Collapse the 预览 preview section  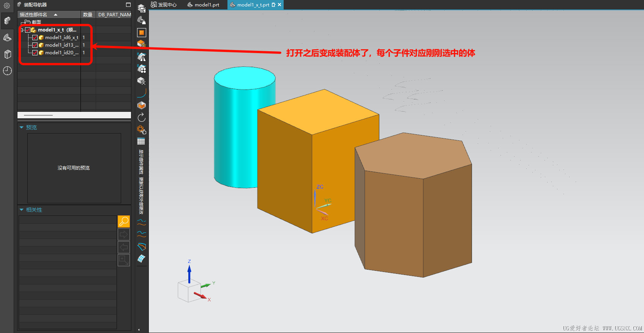tap(22, 127)
